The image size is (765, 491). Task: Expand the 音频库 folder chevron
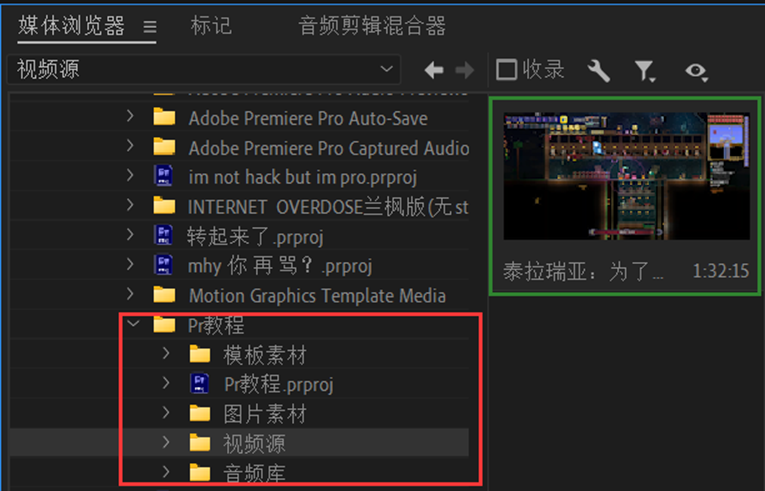pyautogui.click(x=167, y=472)
